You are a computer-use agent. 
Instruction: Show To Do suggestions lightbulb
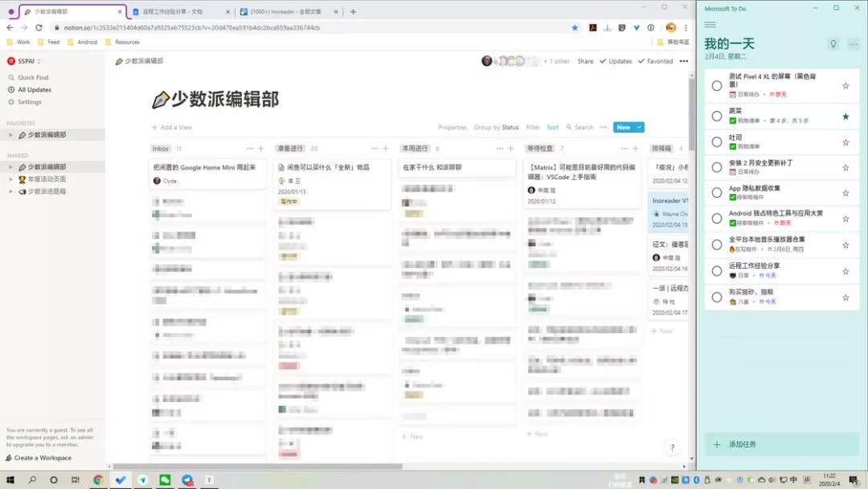[833, 44]
